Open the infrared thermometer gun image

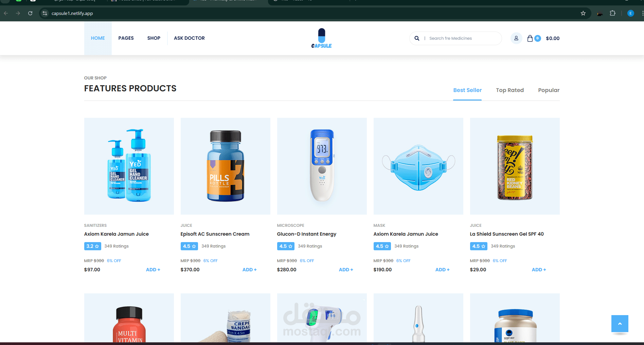(322, 318)
